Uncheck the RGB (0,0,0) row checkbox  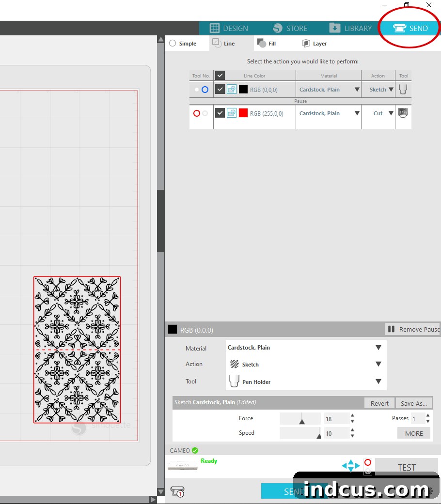coord(220,89)
